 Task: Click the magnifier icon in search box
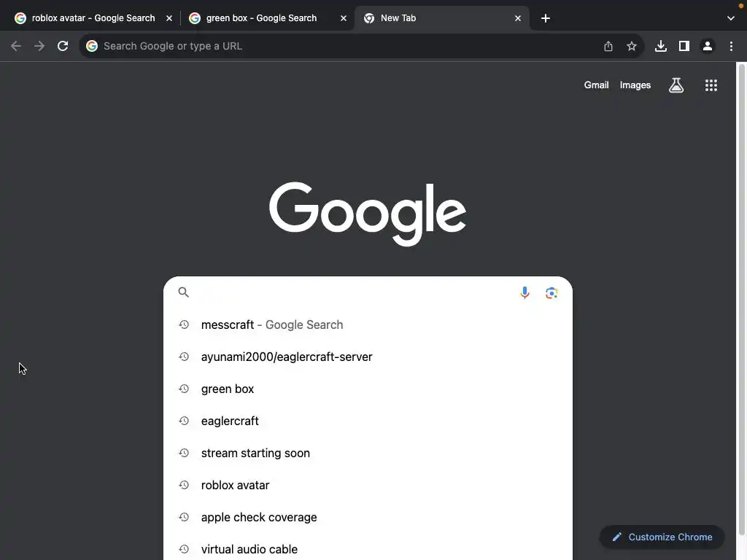(183, 292)
